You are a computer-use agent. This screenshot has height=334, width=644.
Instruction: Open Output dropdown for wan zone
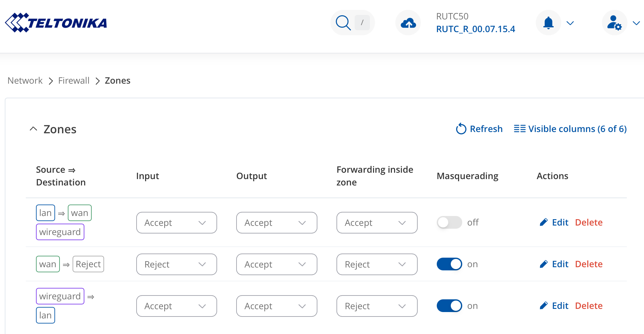[277, 264]
